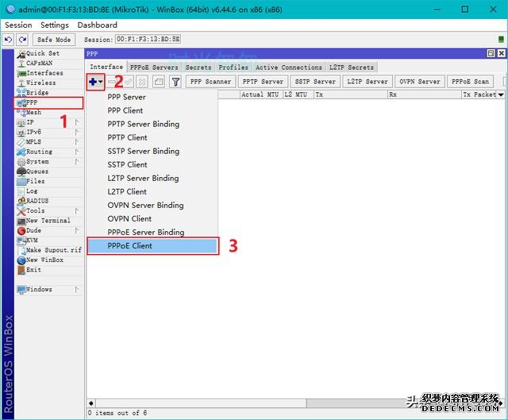This screenshot has height=420, width=508.
Task: Choose PPTP Client option
Action: point(152,137)
